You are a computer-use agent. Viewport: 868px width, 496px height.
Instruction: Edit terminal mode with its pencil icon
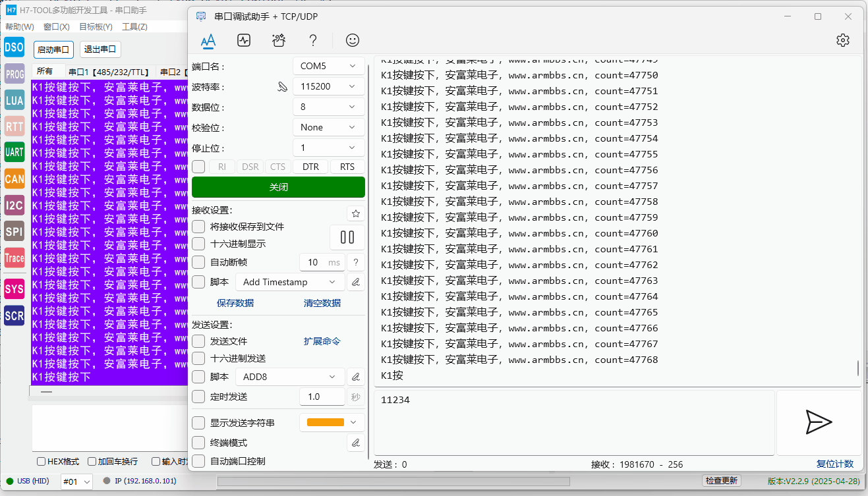point(356,443)
